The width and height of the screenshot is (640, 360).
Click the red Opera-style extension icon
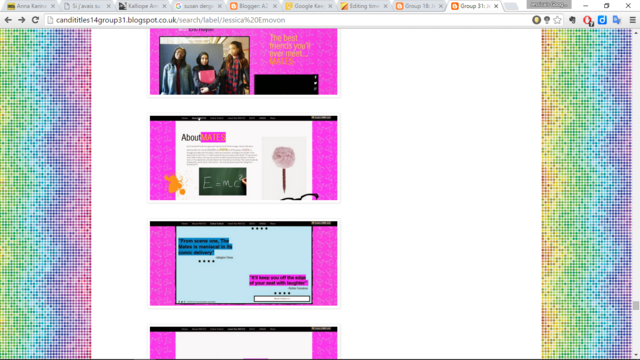tap(588, 20)
